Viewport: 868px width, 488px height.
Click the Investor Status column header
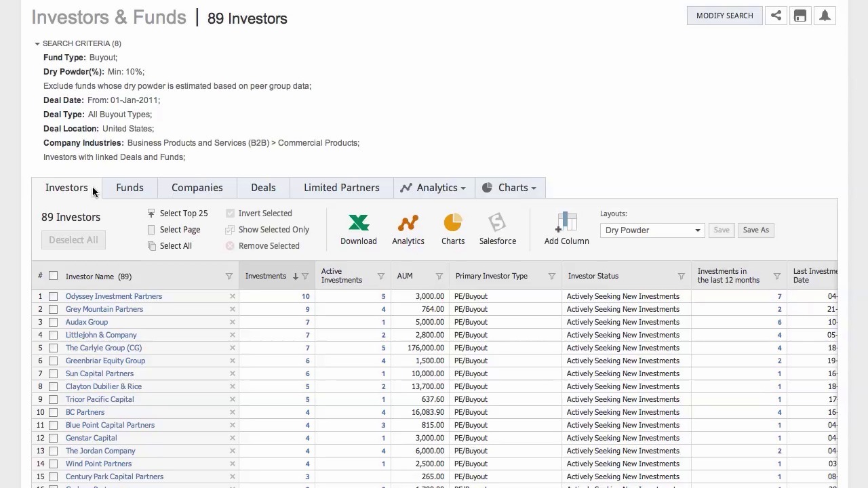click(593, 277)
